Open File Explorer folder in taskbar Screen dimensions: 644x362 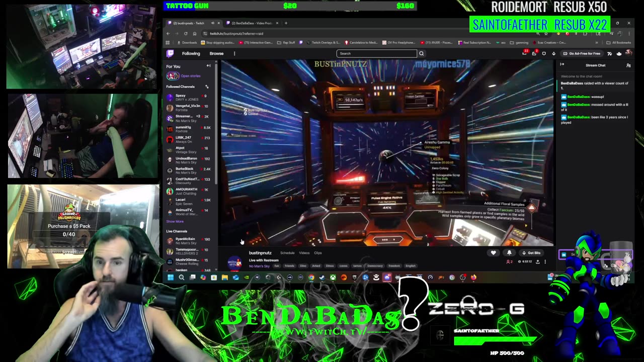pos(225,277)
